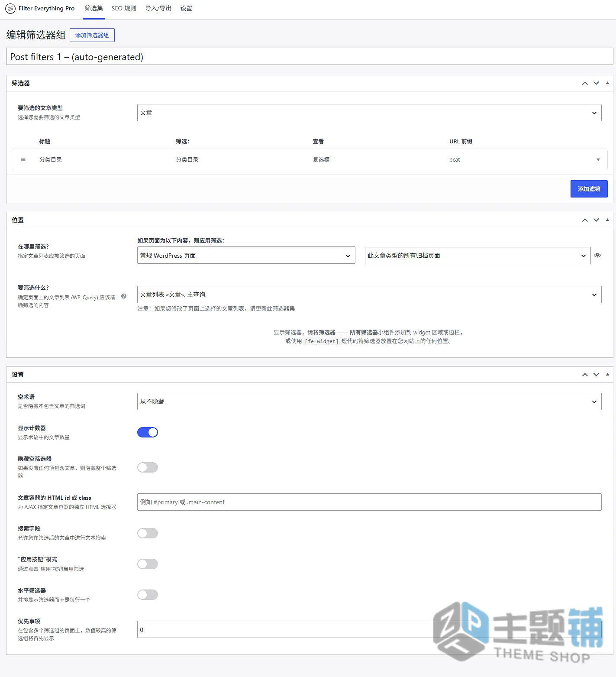This screenshot has height=677, width=616.
Task: Click the 分类目录 title in the filter row
Action: (x=51, y=160)
